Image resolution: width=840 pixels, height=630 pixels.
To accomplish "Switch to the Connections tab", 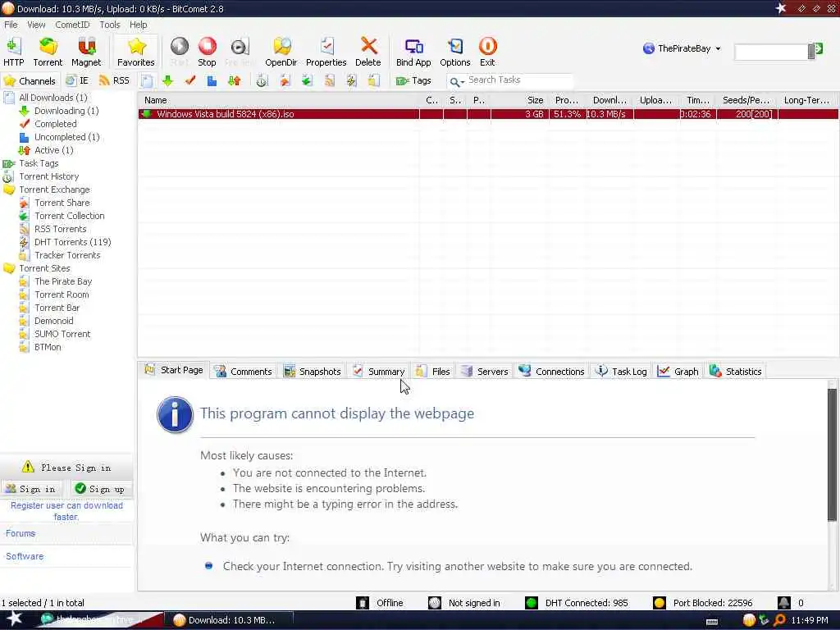I will click(x=552, y=372).
